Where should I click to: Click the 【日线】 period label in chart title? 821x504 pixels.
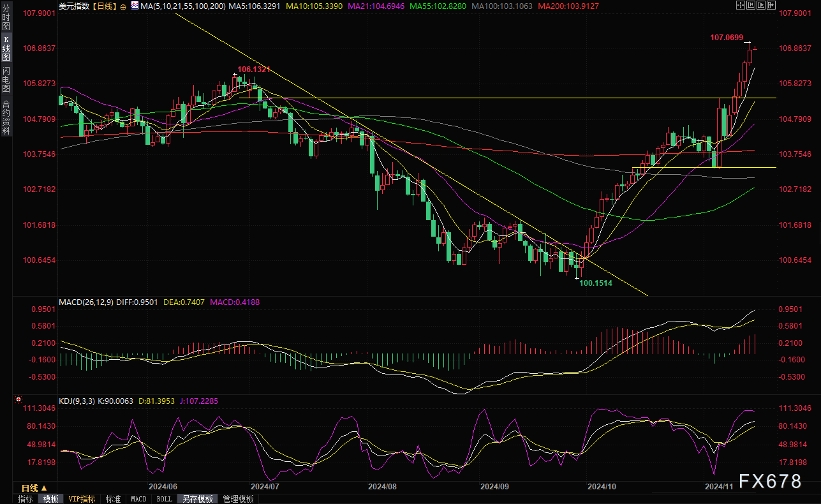pos(103,6)
